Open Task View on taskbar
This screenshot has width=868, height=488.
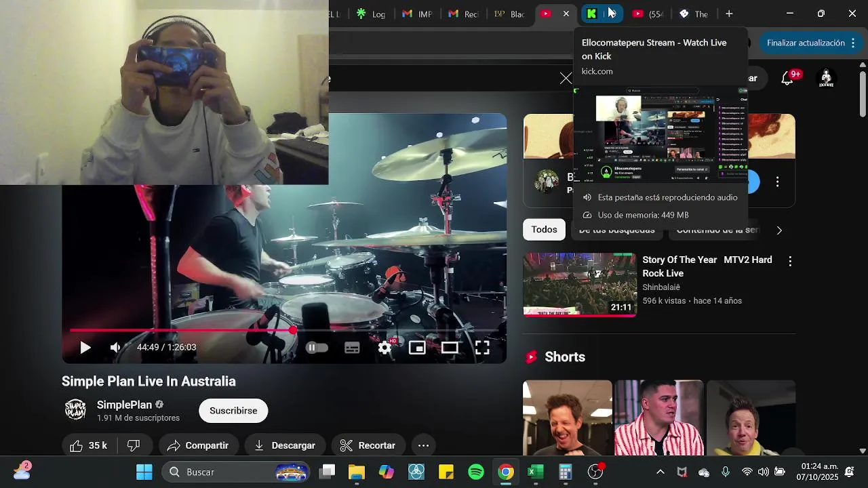click(x=328, y=472)
